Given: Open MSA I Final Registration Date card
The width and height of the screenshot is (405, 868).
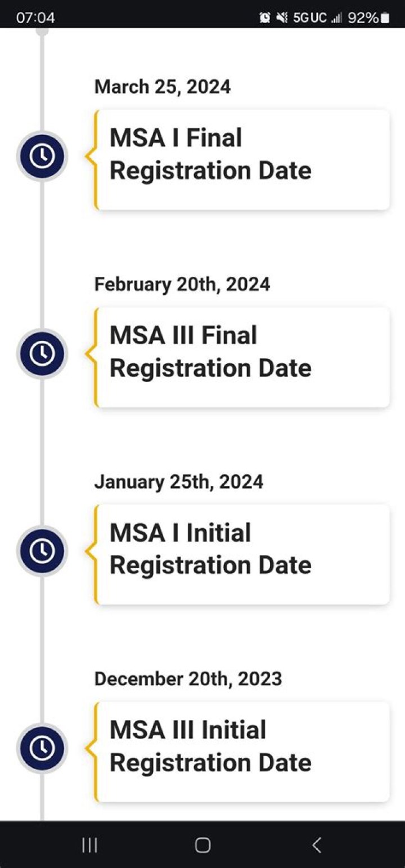Looking at the screenshot, I should 242,160.
